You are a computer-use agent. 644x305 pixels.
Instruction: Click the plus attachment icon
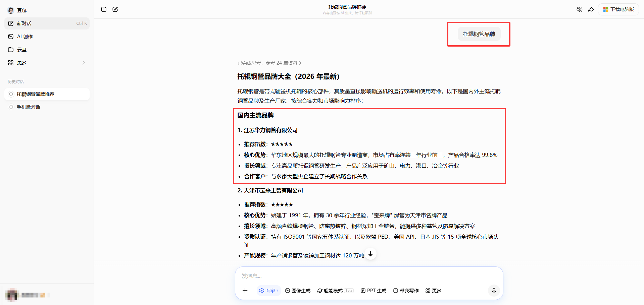[245, 291]
